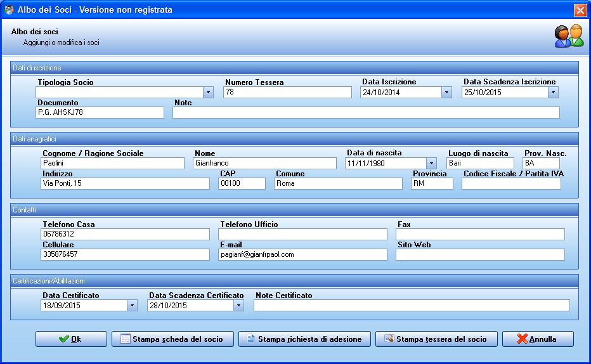The image size is (591, 364).
Task: Click the app icon in the title bar
Action: point(10,10)
